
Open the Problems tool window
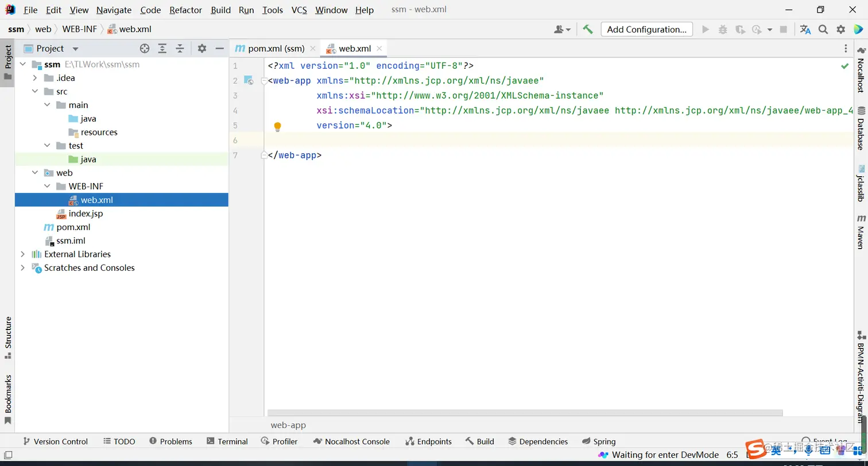click(170, 441)
